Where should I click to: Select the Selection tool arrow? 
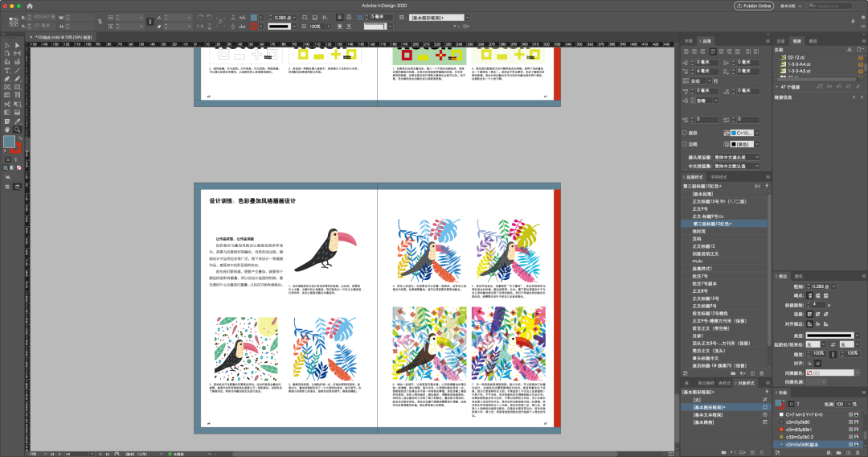pos(6,45)
